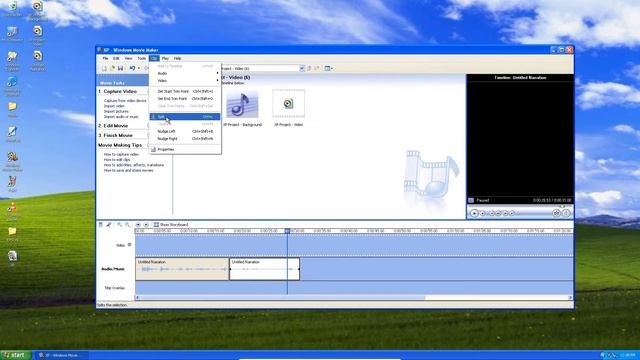Click the Play Timeline button

(x=146, y=225)
